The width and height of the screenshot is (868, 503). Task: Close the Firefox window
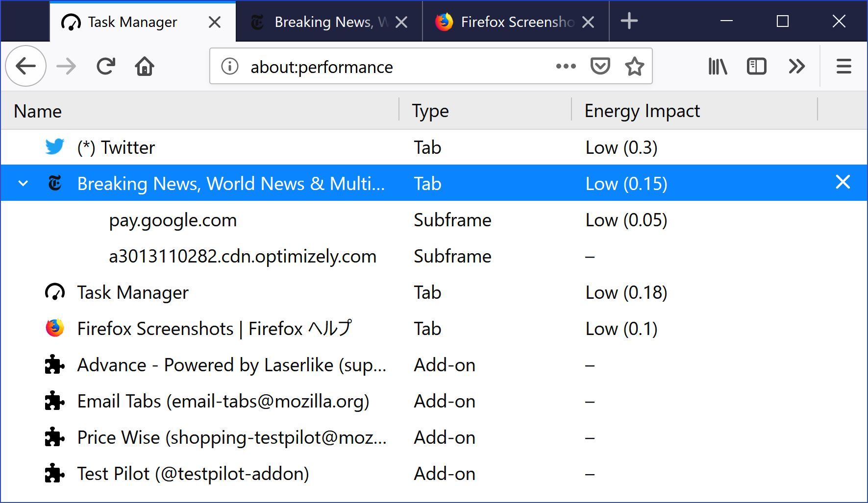[839, 21]
